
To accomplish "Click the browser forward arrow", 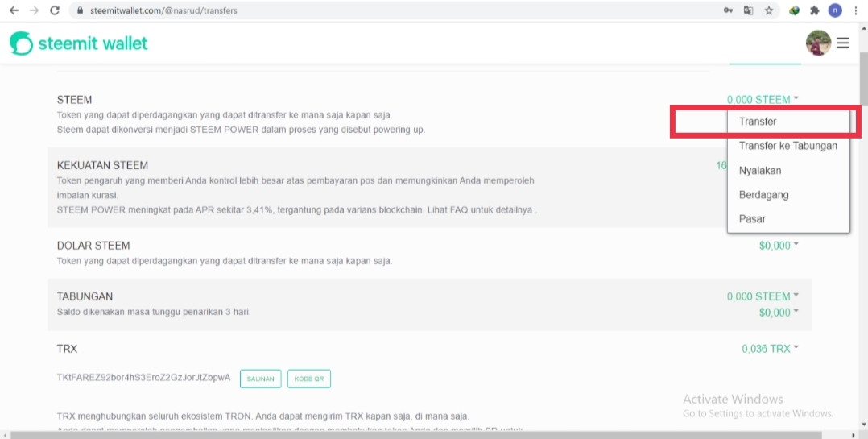I will [35, 10].
